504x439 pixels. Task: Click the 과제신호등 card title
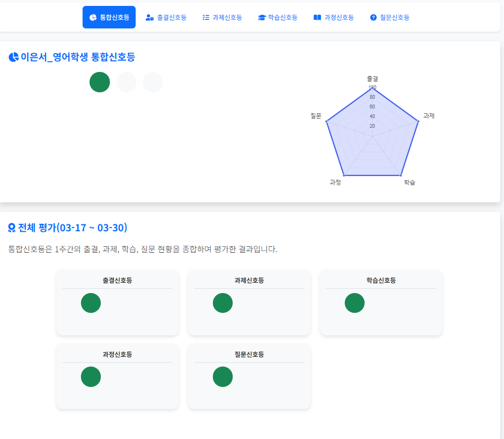(249, 280)
